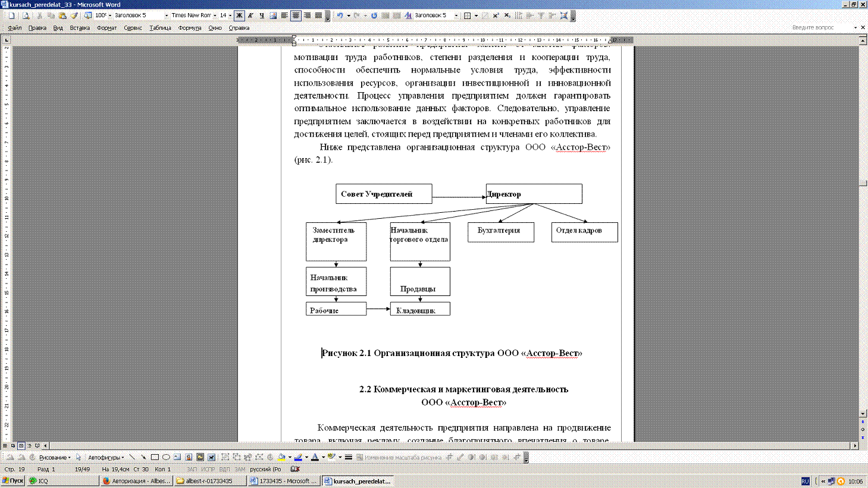The height and width of the screenshot is (488, 868).
Task: Click the Пуск start button
Action: (x=12, y=480)
